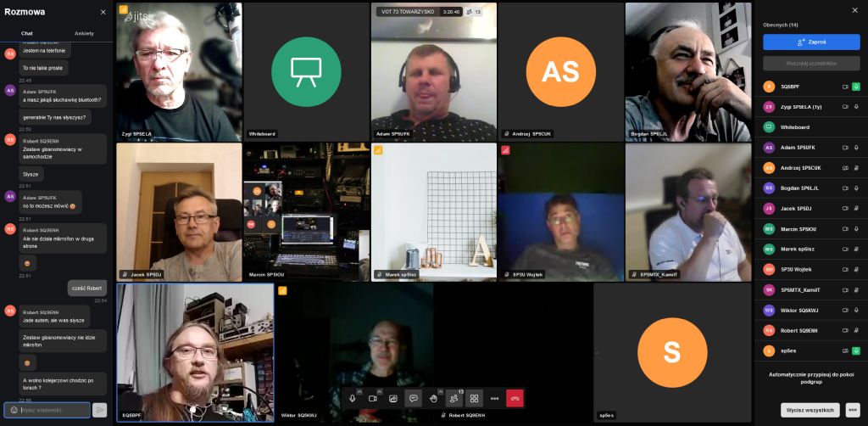Screen dimensions: 868x426
Task: Send the chat message with arrow button
Action: tap(100, 410)
